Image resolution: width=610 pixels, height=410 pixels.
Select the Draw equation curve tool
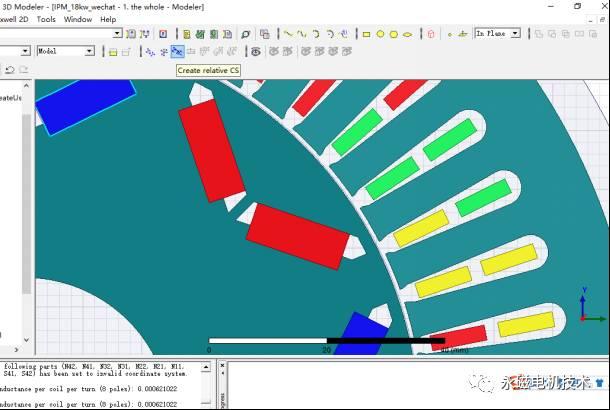pyautogui.click(x=344, y=34)
